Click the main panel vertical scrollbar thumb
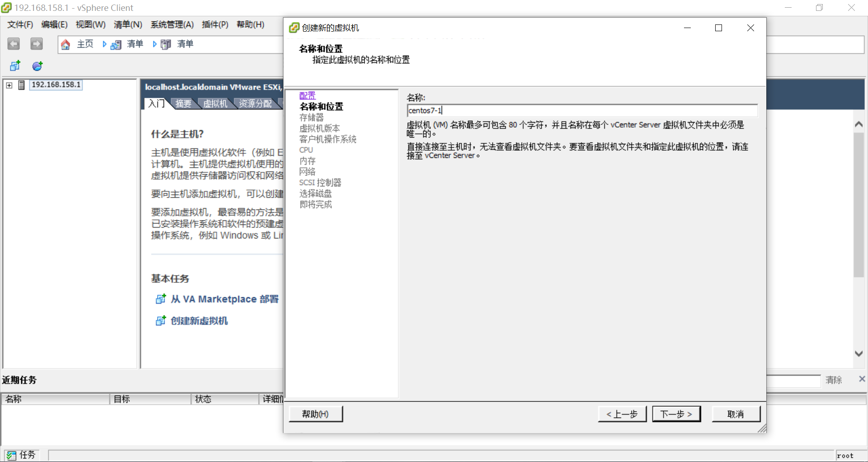This screenshot has width=868, height=462. pyautogui.click(x=859, y=205)
